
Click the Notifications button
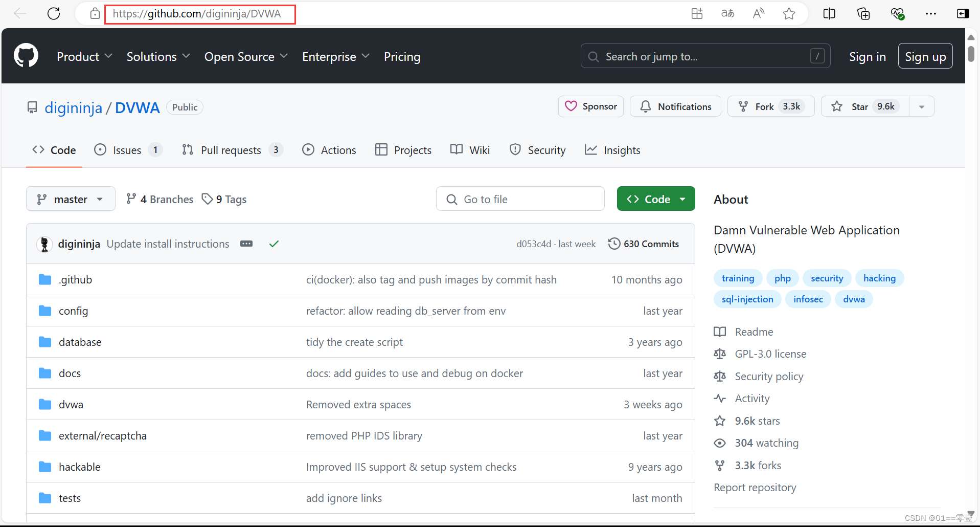(x=675, y=106)
